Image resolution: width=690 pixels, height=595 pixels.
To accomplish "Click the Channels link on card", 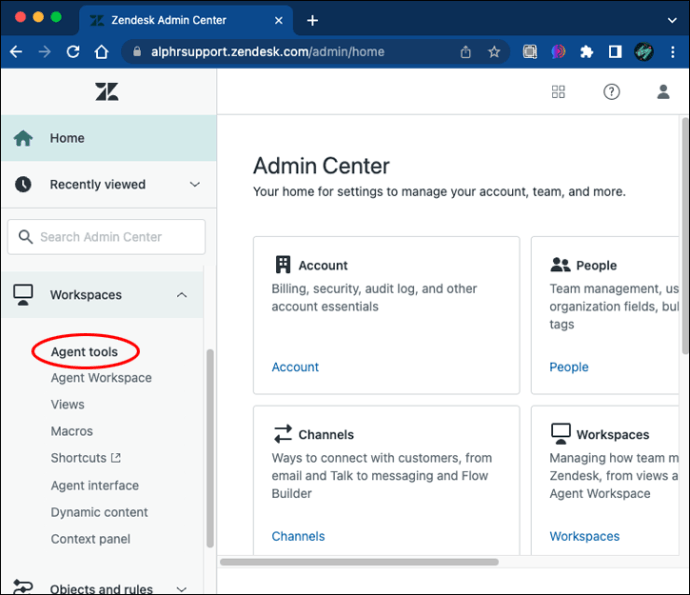I will click(x=298, y=536).
